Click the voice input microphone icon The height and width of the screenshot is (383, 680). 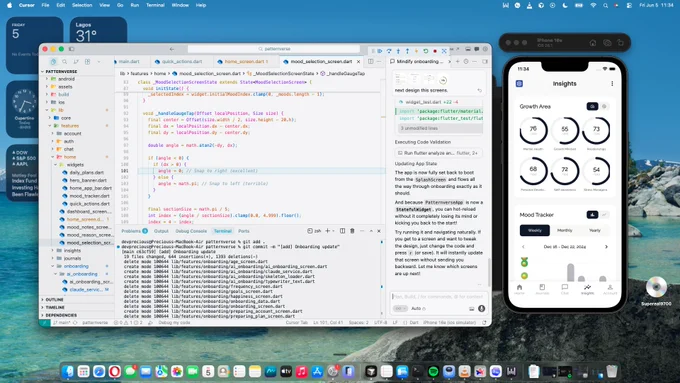click(x=481, y=308)
